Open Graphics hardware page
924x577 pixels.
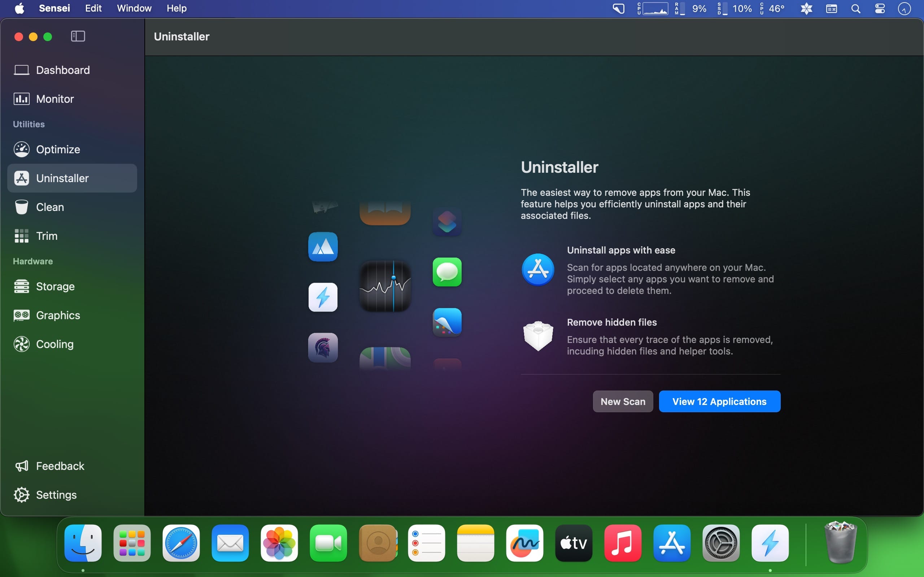[x=58, y=315]
